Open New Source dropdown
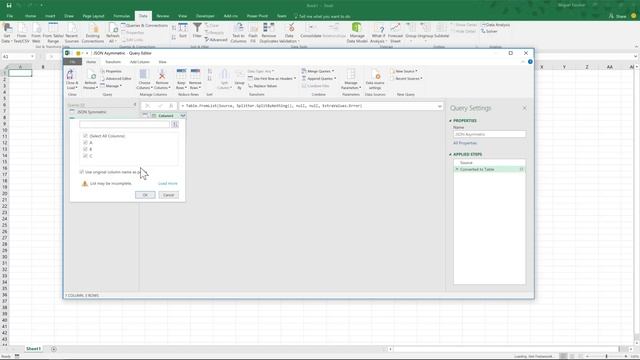Screen dimensions: 640x360 404,71
